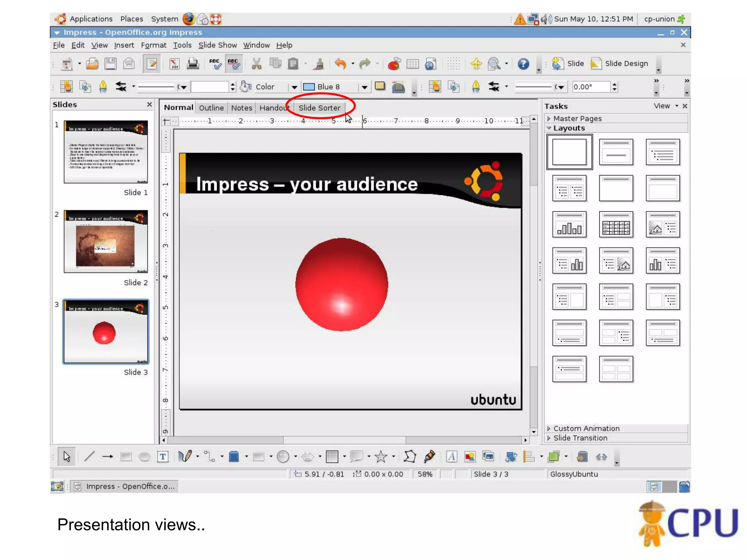Click the Undo arrow icon

340,64
